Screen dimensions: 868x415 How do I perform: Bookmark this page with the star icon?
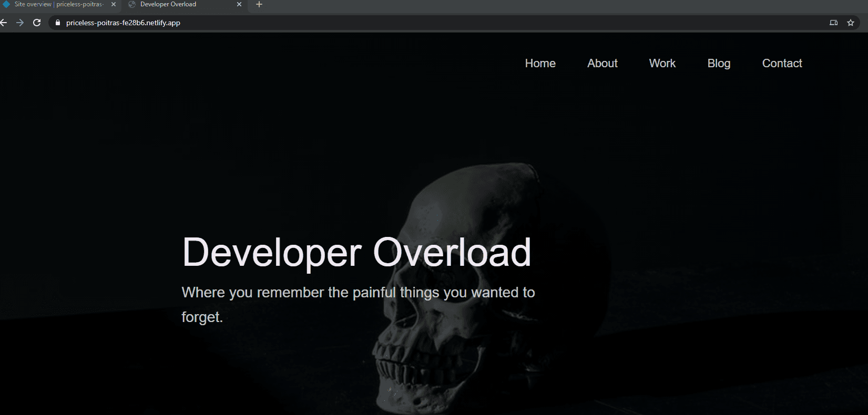coord(851,23)
